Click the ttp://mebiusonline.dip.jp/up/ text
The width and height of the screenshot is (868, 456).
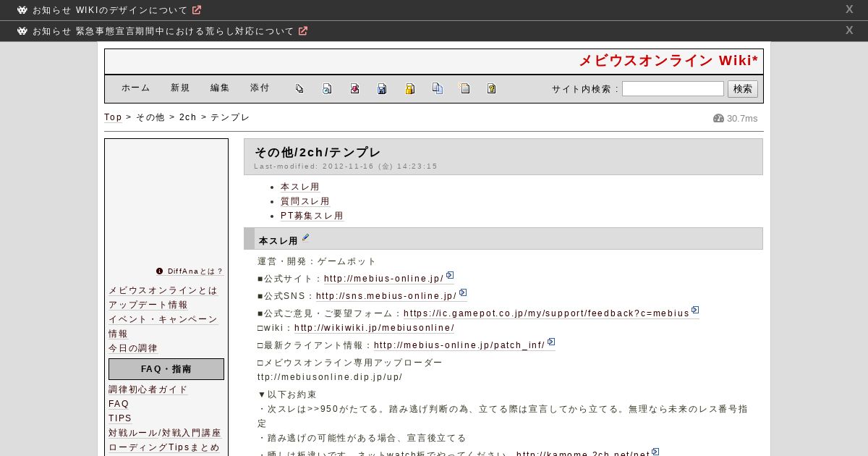330,377
